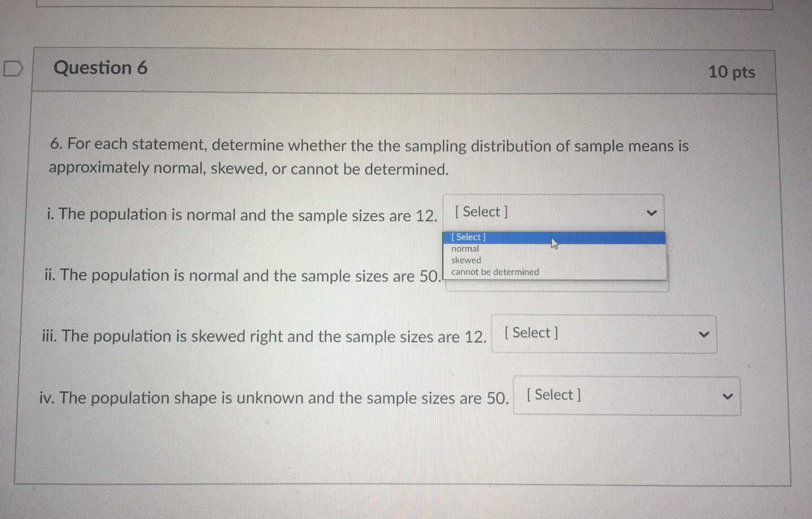Click the "10 pts" label
The height and width of the screenshot is (519, 812).
pyautogui.click(x=731, y=72)
